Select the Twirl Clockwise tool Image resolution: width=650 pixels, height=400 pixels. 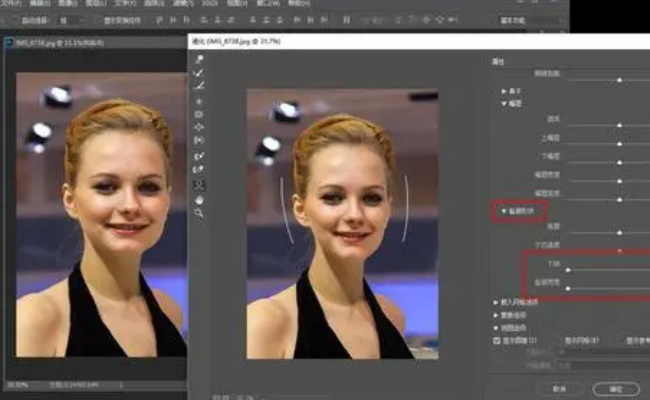199,101
